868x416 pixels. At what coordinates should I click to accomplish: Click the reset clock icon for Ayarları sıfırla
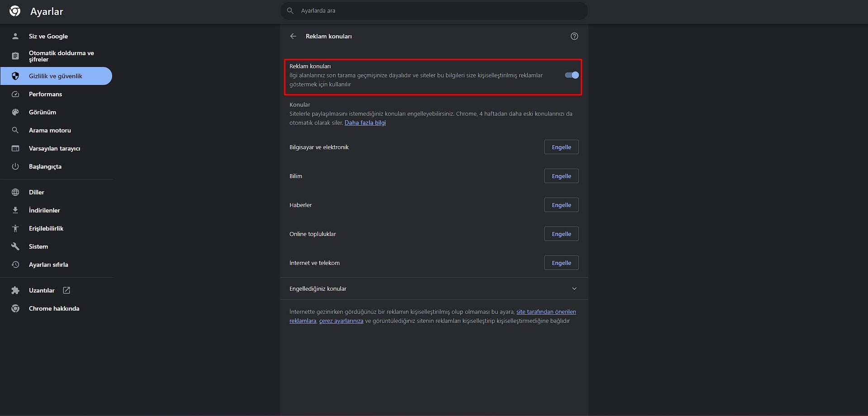pos(15,265)
